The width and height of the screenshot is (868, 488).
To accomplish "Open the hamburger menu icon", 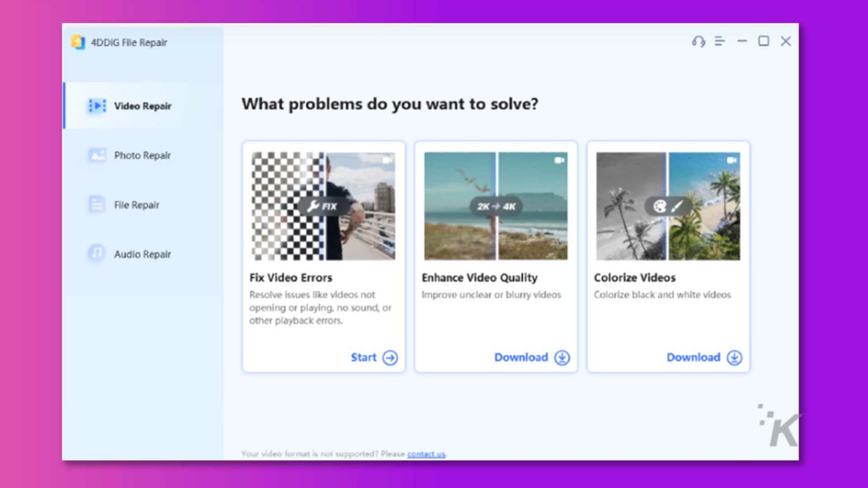I will pos(720,41).
